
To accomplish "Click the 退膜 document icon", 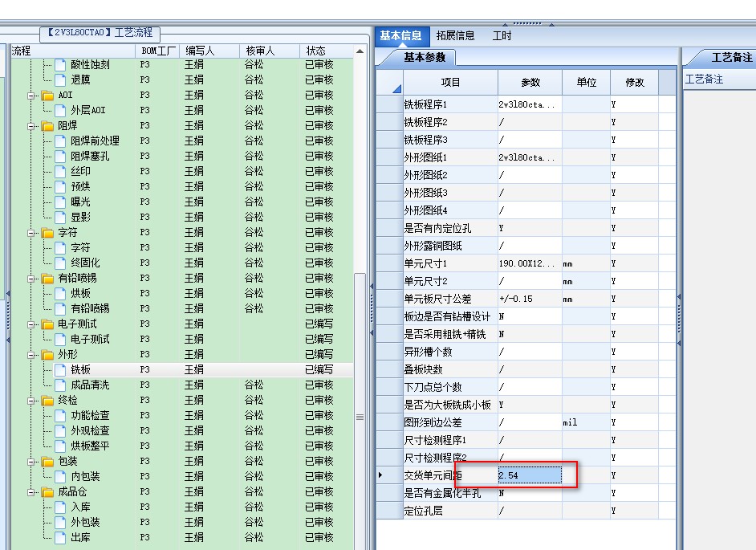I will pos(60,79).
